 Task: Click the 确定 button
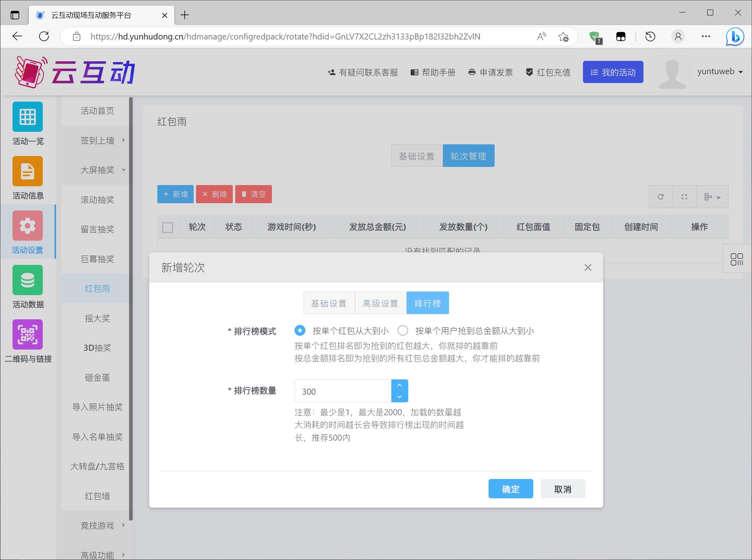coord(510,489)
